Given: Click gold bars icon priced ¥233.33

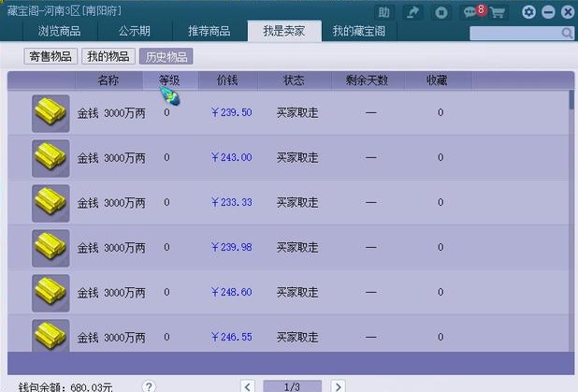Looking at the screenshot, I should coord(51,203).
